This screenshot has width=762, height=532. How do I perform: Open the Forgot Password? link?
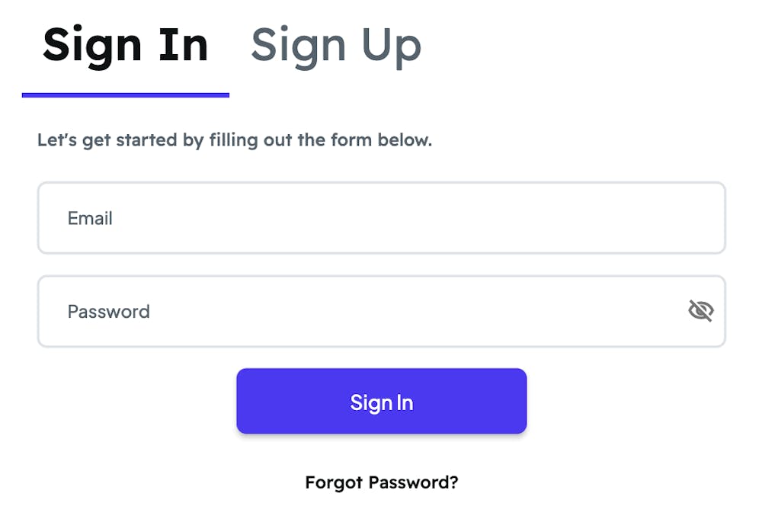(x=381, y=482)
